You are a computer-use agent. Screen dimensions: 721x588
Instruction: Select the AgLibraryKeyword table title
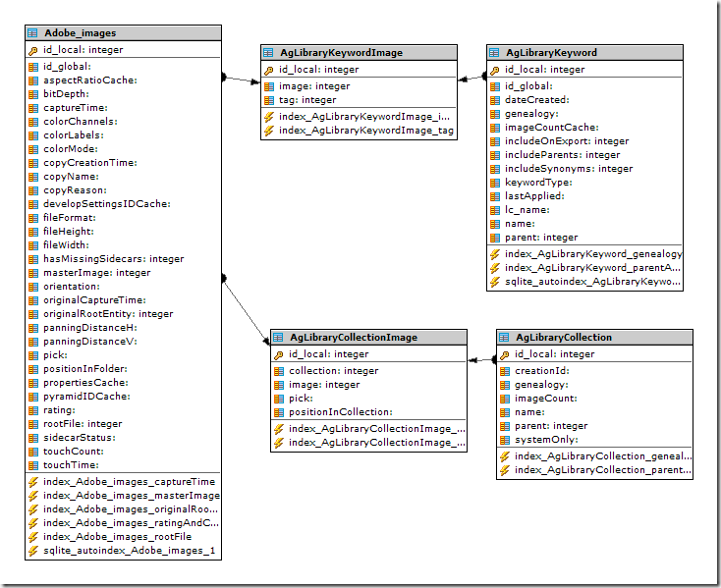click(x=551, y=53)
